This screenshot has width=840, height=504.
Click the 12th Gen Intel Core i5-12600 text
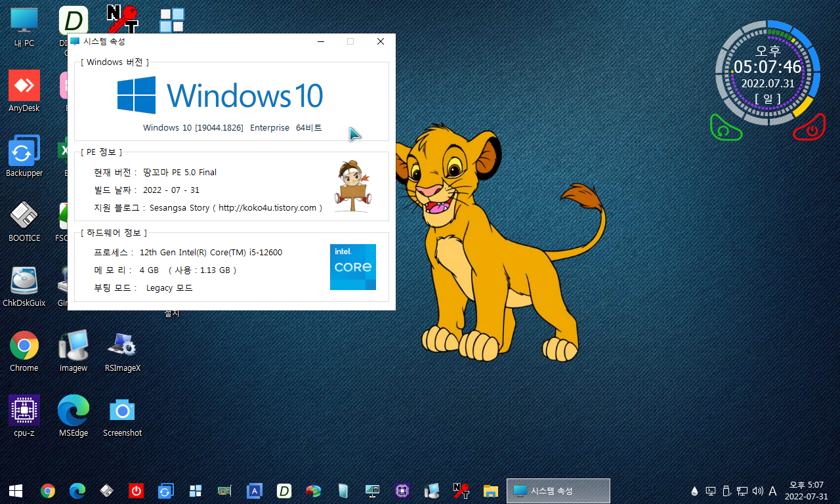click(x=211, y=253)
